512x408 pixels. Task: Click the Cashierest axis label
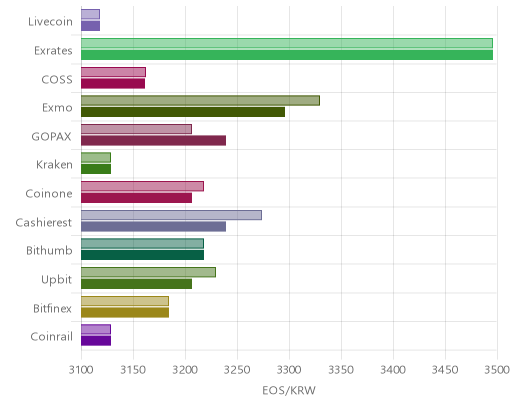pos(44,222)
